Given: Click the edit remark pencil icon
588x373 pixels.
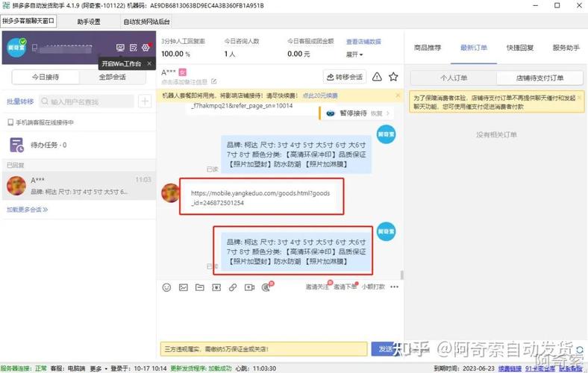Looking at the screenshot, I should 213,81.
